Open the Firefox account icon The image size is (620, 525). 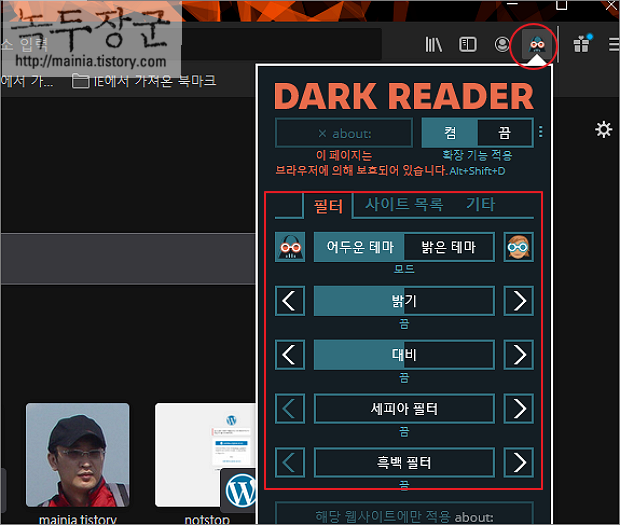[x=502, y=44]
